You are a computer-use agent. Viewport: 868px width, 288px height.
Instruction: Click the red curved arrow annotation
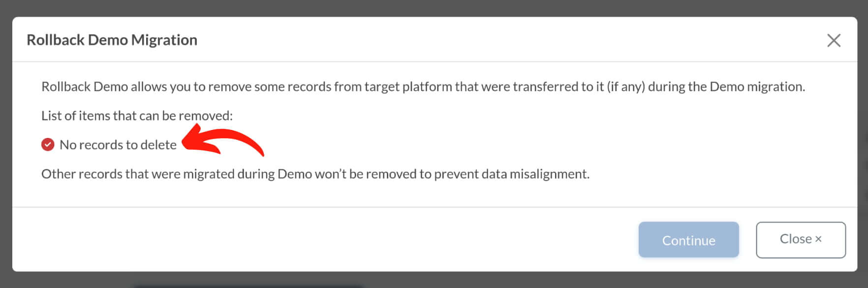pos(223,140)
